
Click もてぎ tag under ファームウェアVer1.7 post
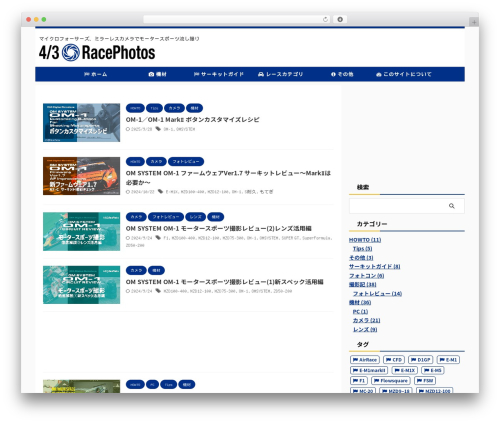tap(266, 192)
